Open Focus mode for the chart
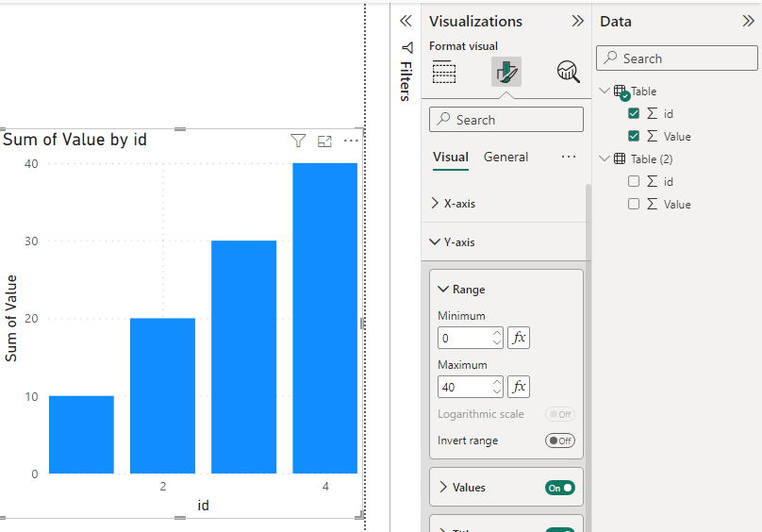 [324, 141]
